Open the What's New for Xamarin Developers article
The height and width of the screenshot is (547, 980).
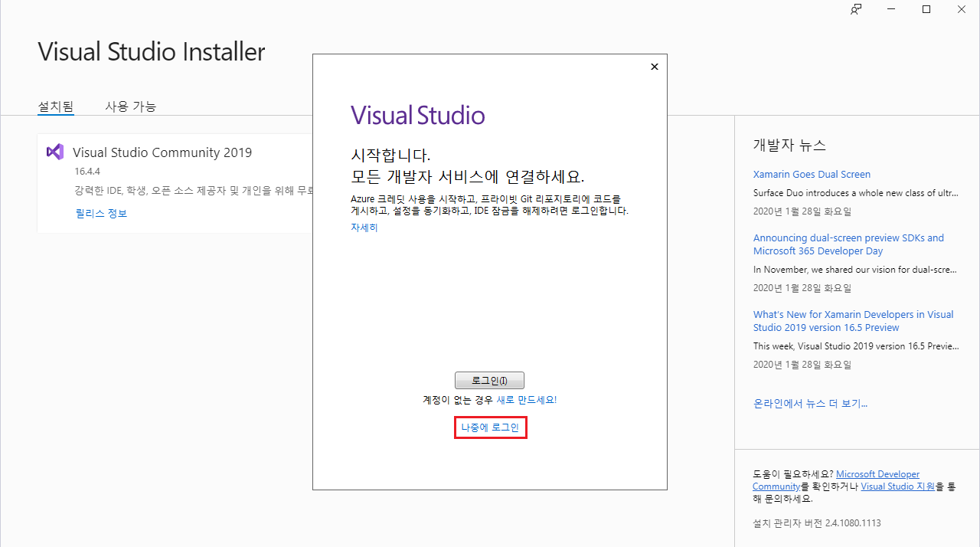click(x=854, y=321)
